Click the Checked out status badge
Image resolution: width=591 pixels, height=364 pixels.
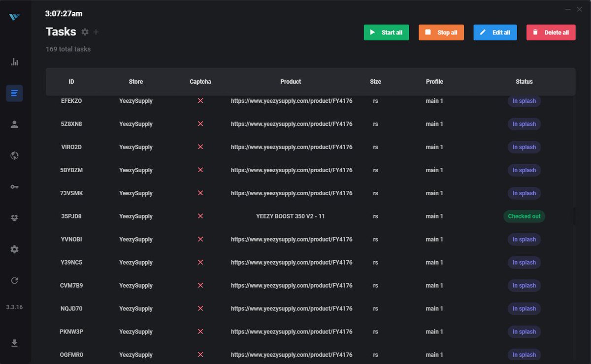[x=524, y=216]
